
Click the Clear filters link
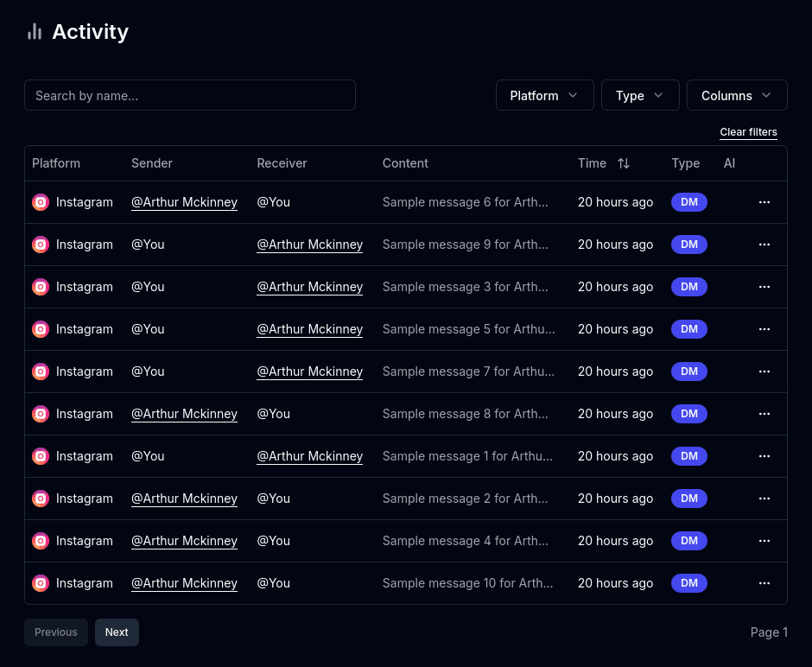[748, 131]
